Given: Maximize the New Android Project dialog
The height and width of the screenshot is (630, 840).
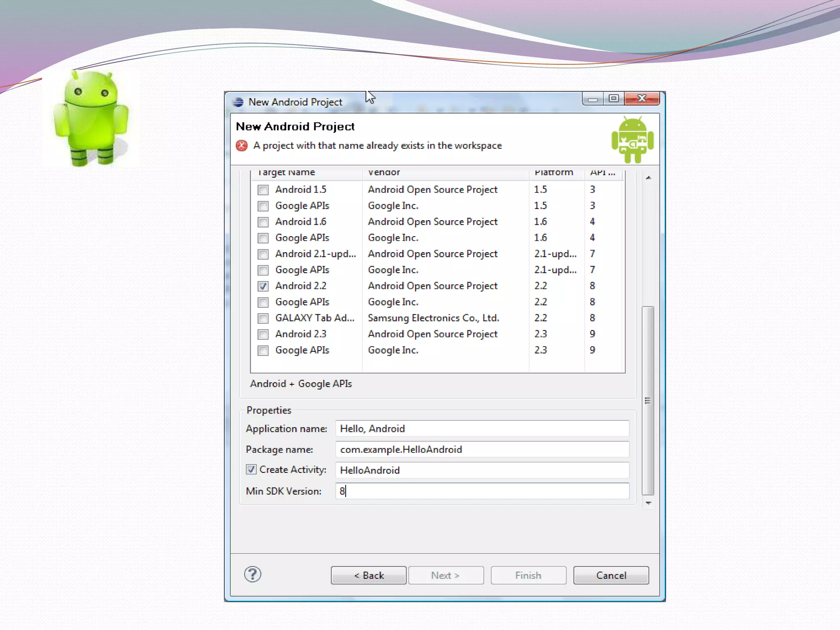Looking at the screenshot, I should [614, 99].
